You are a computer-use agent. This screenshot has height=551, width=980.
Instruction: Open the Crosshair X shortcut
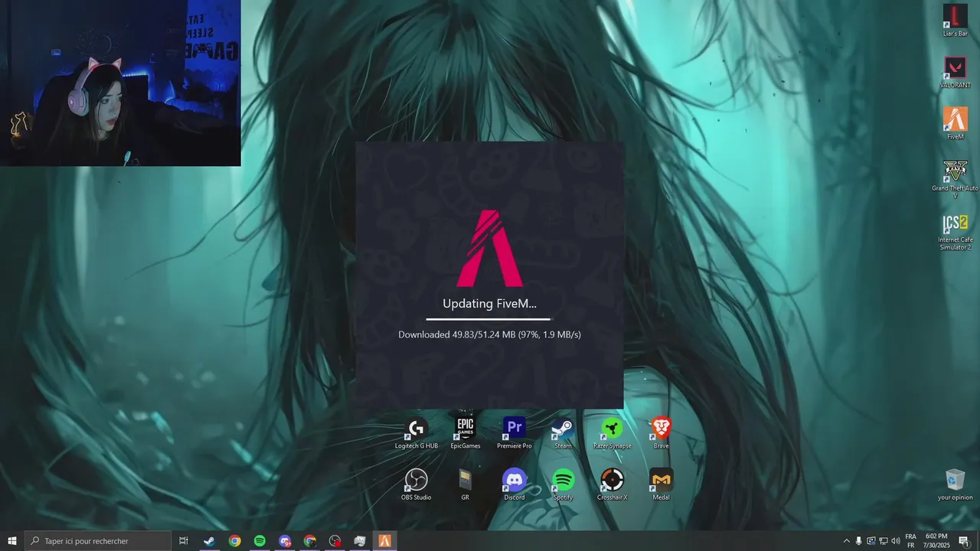612,484
